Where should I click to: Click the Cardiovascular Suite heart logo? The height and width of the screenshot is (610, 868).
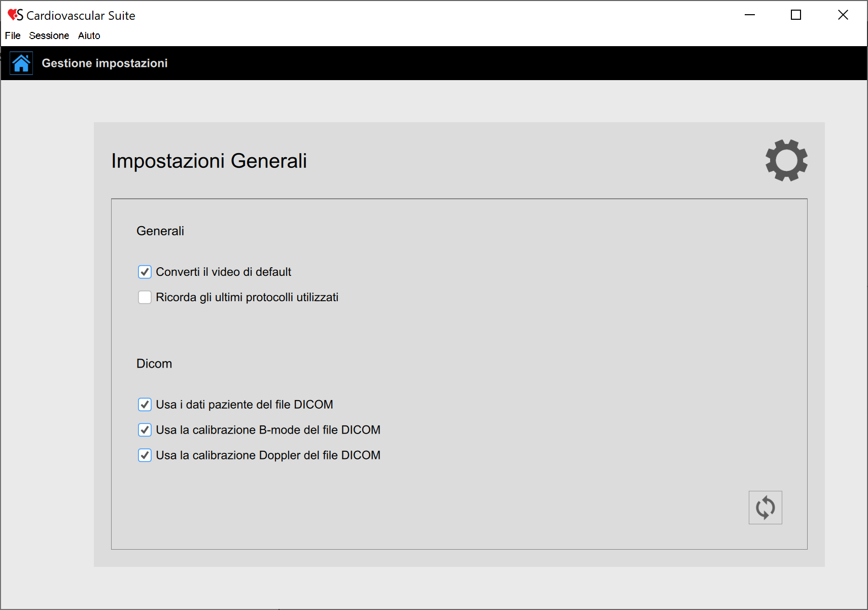point(15,15)
